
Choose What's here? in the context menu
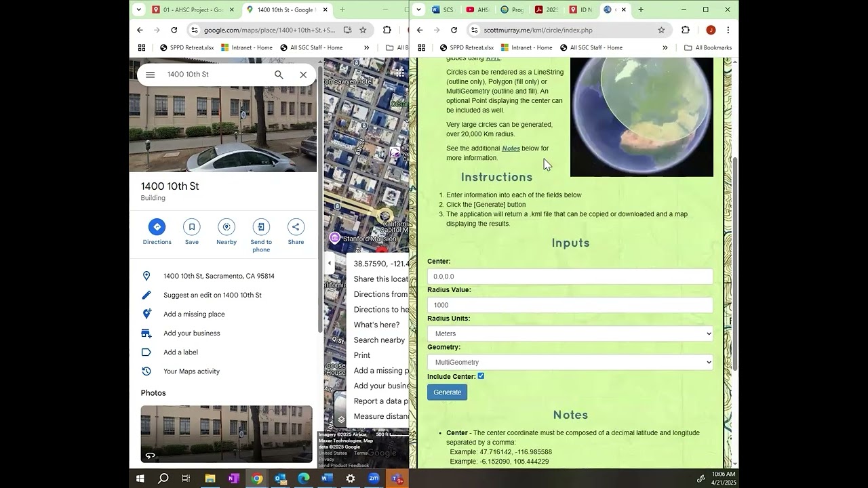377,325
